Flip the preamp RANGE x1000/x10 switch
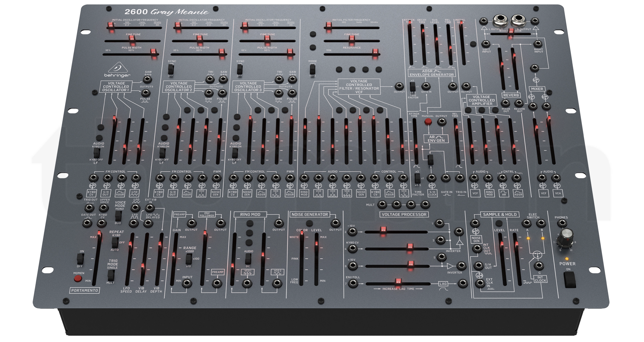Screen dimensions: 644x342 pos(189,259)
